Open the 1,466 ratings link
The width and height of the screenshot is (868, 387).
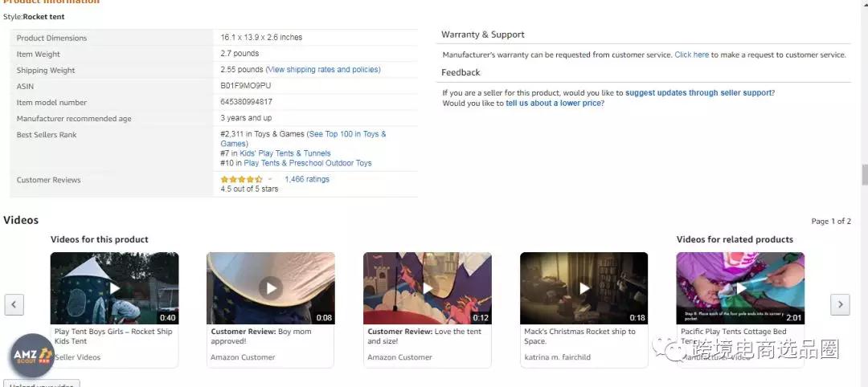click(x=307, y=179)
